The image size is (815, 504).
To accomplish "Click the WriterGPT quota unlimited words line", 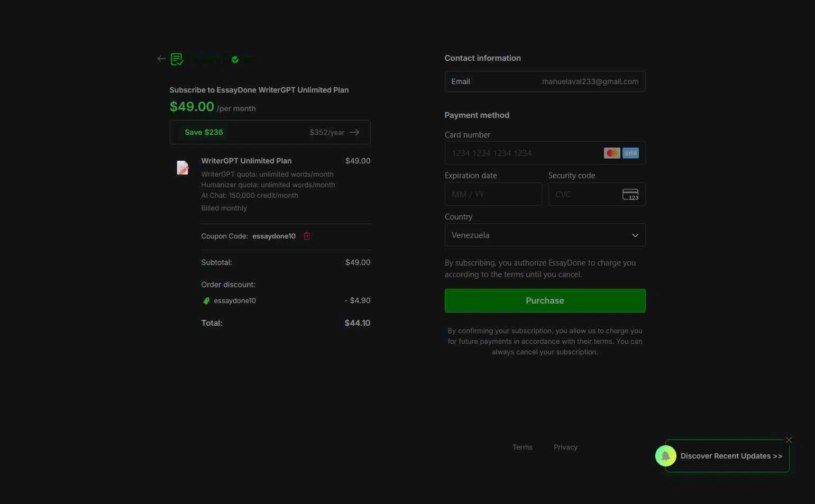I will [267, 175].
